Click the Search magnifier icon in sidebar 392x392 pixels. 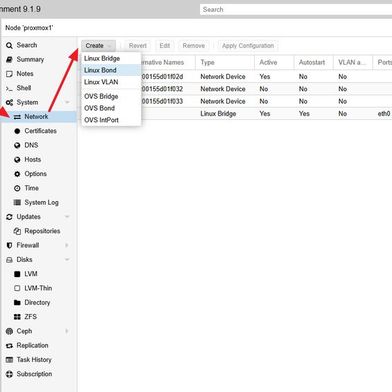(9, 45)
